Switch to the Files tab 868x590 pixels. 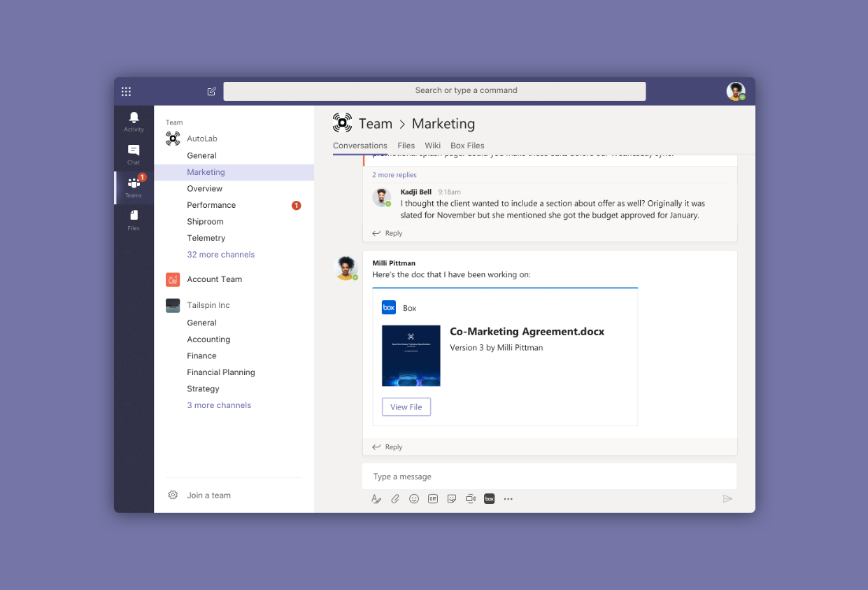(406, 146)
